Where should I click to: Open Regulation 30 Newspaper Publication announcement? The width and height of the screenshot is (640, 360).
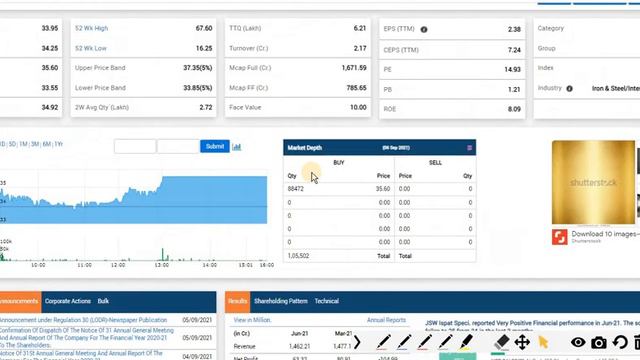(x=83, y=320)
